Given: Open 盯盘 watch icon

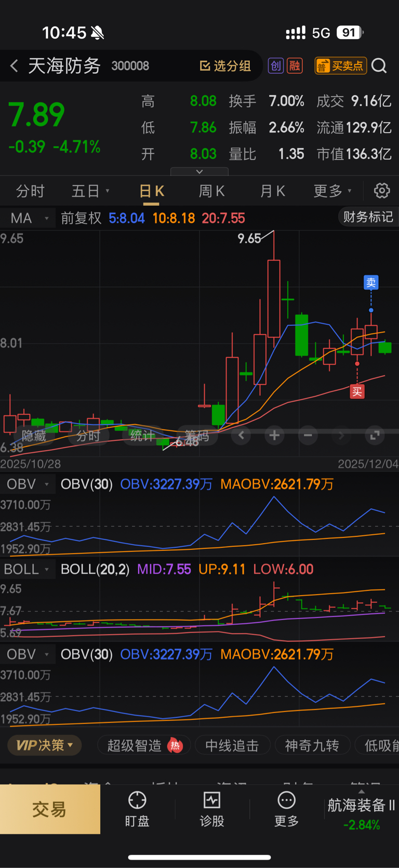Looking at the screenshot, I should click(137, 809).
